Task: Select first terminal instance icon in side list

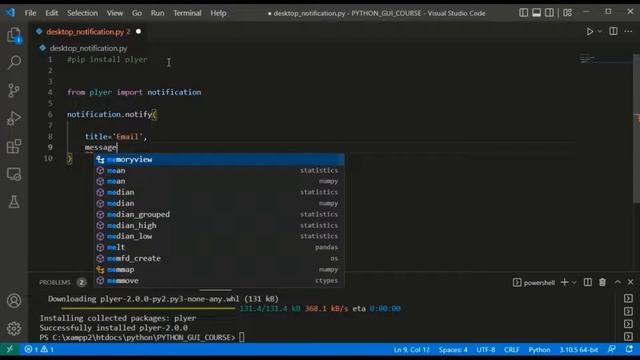Action: (x=628, y=298)
